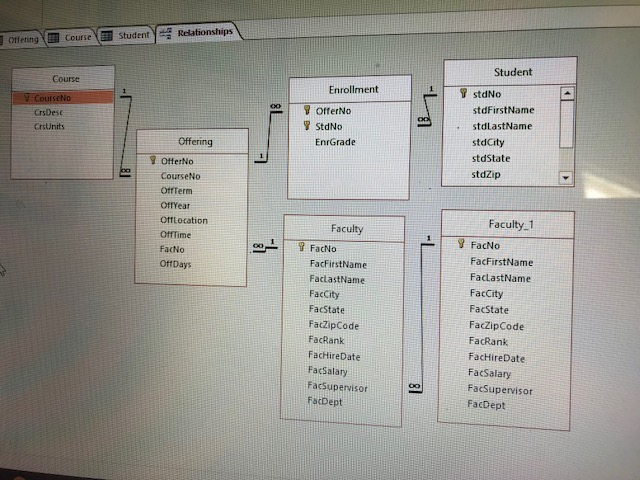Screen dimensions: 640x480
Task: Select the OffYear field
Action: point(175,205)
